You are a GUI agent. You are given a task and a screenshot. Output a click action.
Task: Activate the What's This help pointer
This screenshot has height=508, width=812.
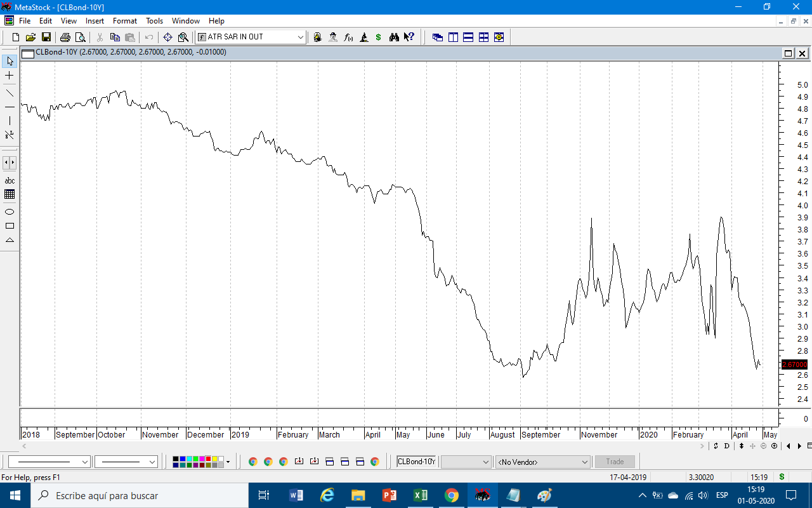point(409,37)
